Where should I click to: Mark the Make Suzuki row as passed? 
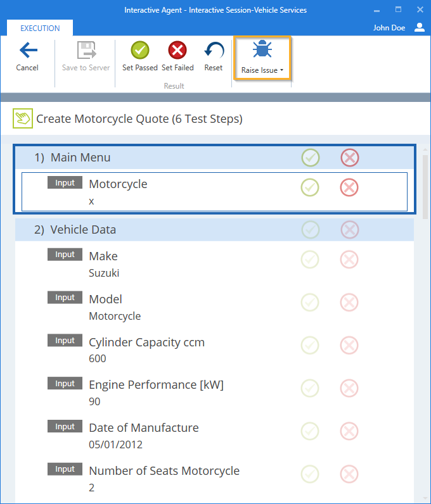coord(310,259)
